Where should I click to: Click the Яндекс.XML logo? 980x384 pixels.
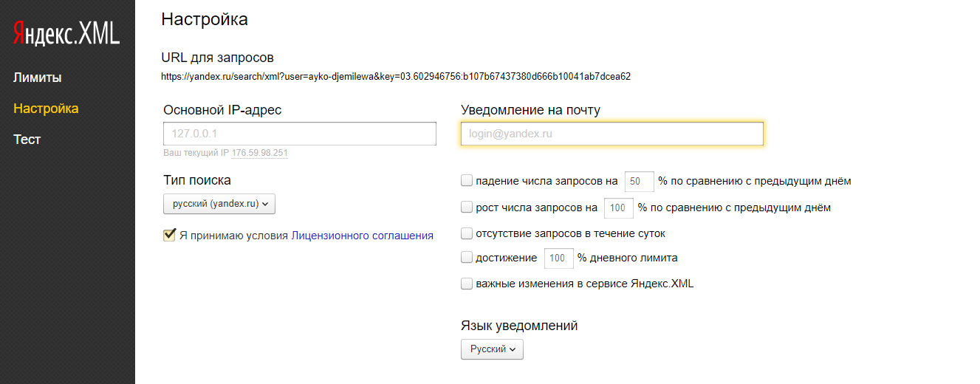[66, 34]
